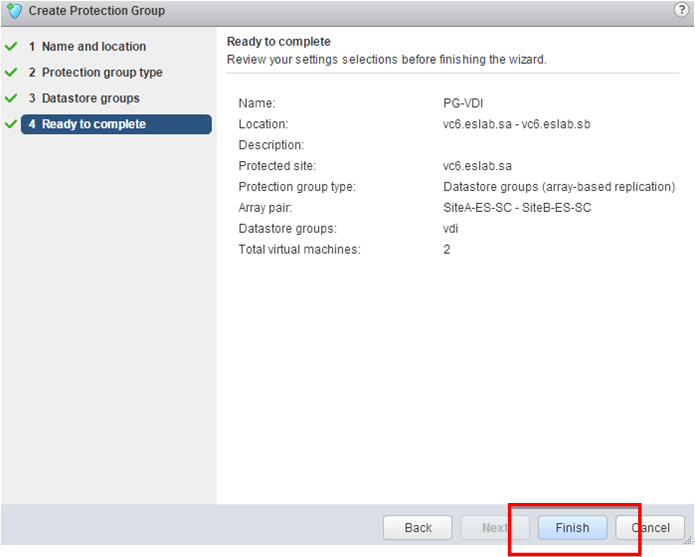The height and width of the screenshot is (557, 695).
Task: Click the Datastore groups value vdi
Action: (450, 229)
